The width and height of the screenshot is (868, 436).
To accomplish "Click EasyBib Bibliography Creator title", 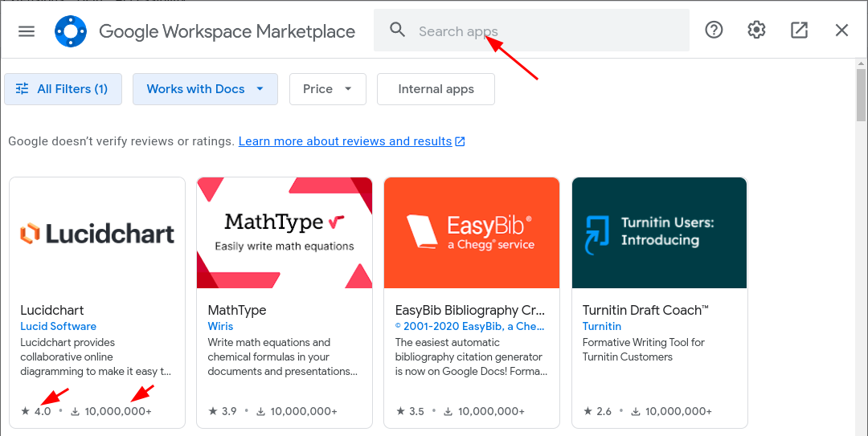I will [x=470, y=311].
